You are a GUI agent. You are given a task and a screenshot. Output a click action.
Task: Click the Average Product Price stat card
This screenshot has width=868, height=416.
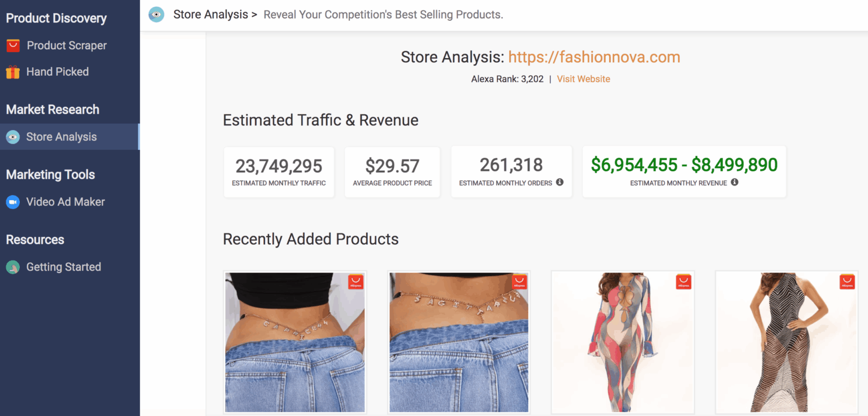(x=392, y=172)
